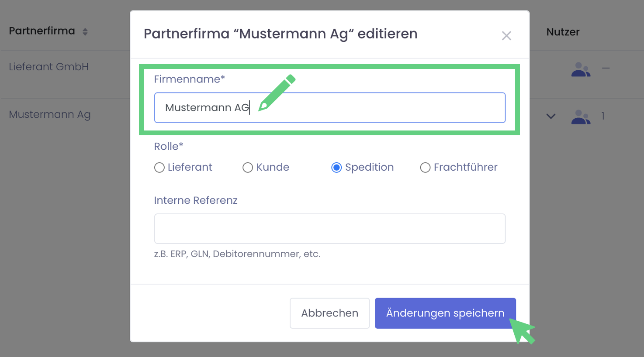This screenshot has height=357, width=644.
Task: Open the Lieferant GmbH table row
Action: 48,67
